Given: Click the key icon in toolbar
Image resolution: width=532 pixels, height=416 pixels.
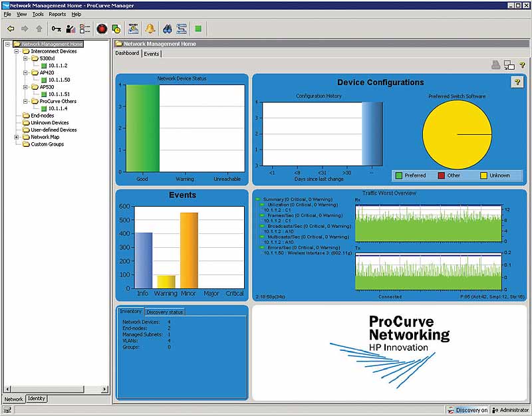Looking at the screenshot, I should coord(56,29).
